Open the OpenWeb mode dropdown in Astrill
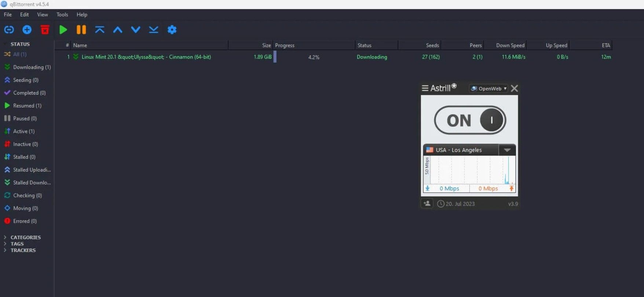Image resolution: width=644 pixels, height=297 pixels. pos(489,88)
